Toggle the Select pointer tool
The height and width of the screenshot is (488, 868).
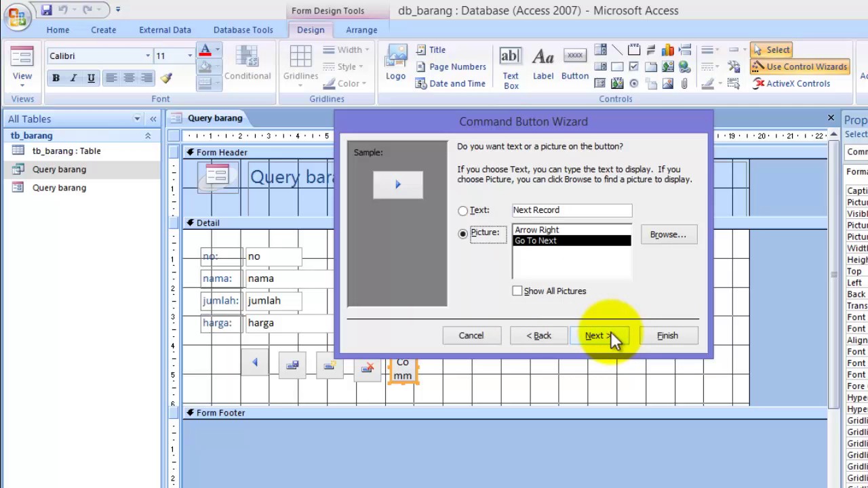click(771, 49)
